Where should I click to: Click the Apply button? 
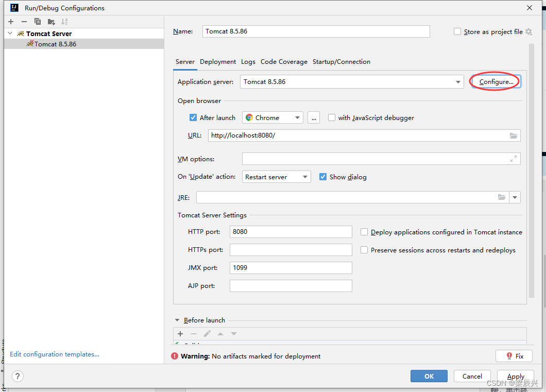pyautogui.click(x=516, y=376)
